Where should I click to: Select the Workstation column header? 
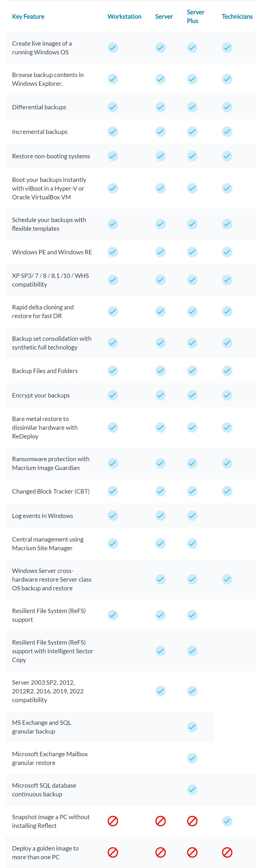click(x=124, y=17)
